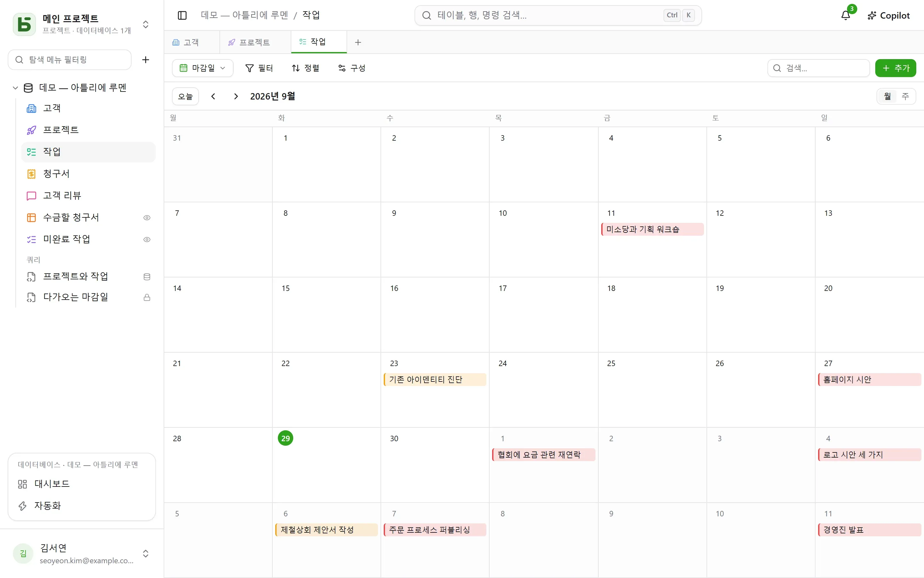Open the 구성 configuration option
The height and width of the screenshot is (578, 924).
click(352, 68)
